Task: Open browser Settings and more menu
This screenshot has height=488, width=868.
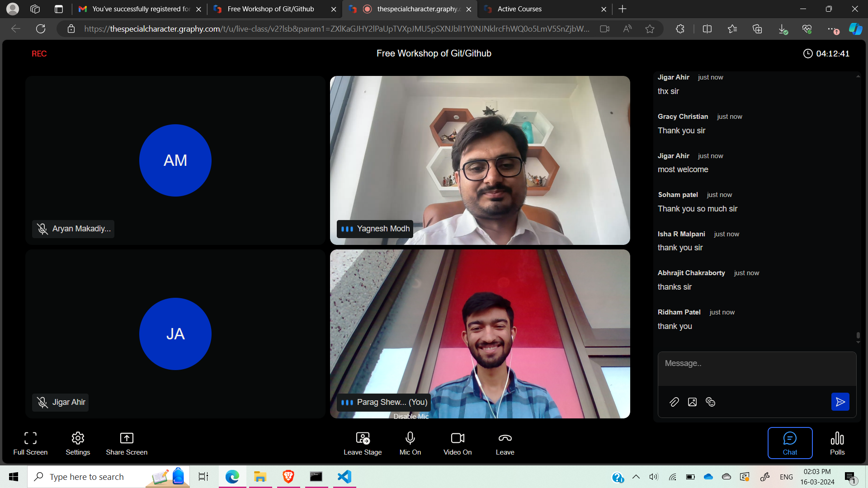Action: [x=832, y=29]
